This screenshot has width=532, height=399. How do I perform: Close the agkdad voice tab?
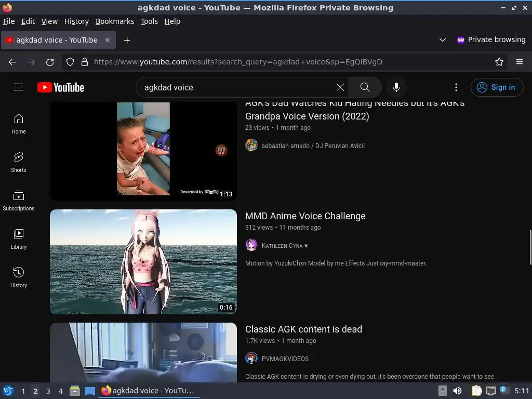[x=108, y=40]
